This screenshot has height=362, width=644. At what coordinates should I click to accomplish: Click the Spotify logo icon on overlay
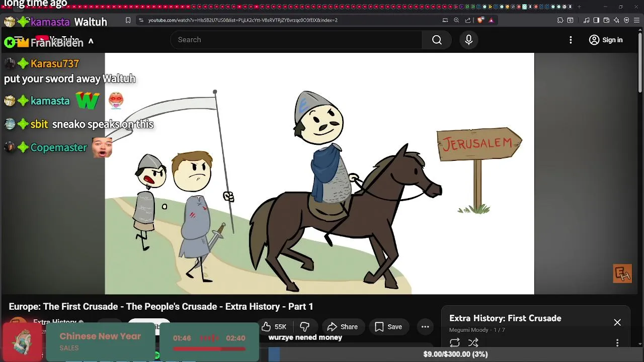tap(157, 356)
